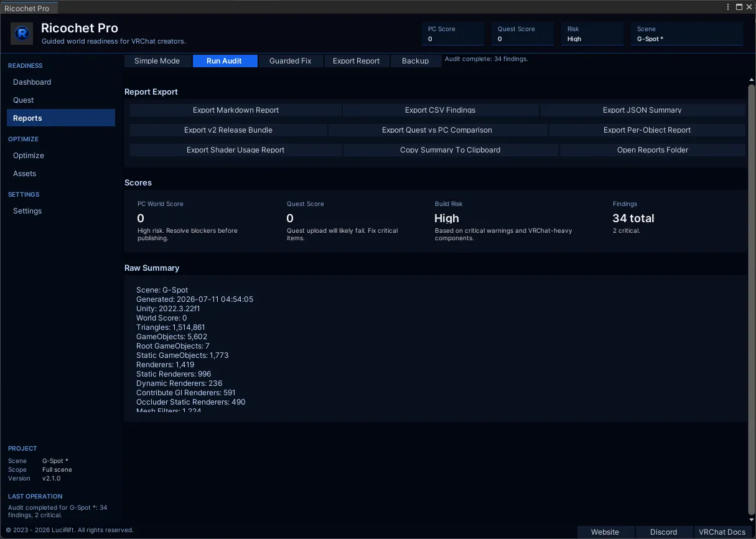Screen dimensions: 756x539
Task: Click the 'Static GameObjects: 1,773' line
Action: (x=182, y=355)
